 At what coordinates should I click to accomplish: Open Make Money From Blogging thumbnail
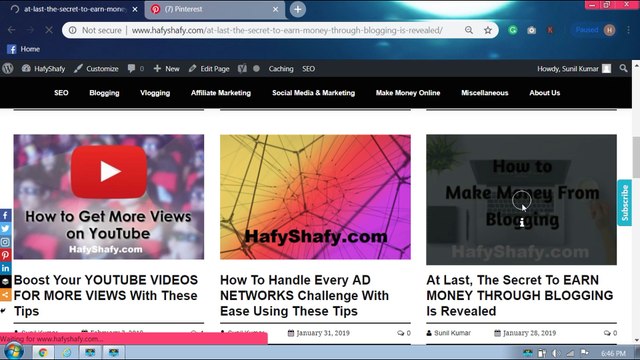coord(521,200)
